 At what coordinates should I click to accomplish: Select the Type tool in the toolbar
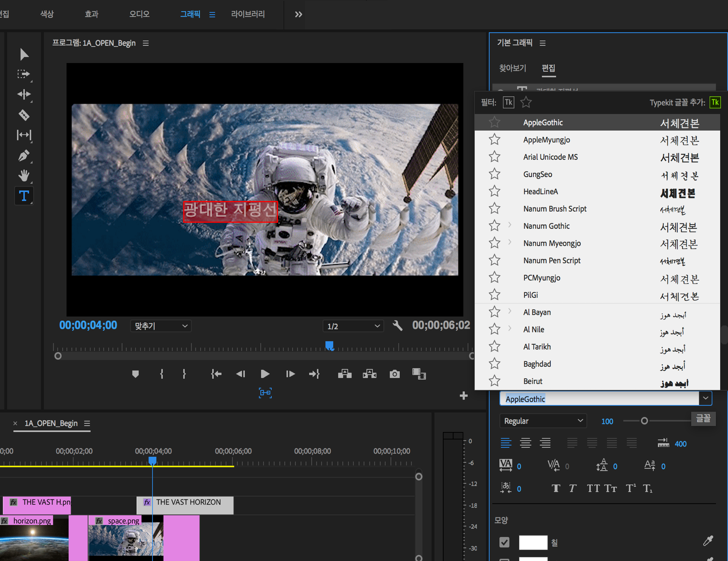point(24,196)
